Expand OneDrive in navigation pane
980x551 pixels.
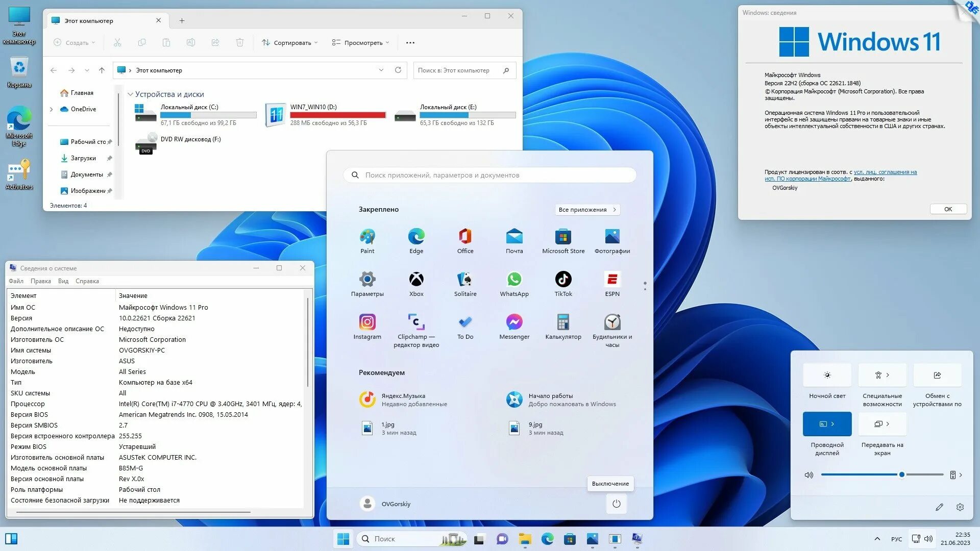(52, 109)
